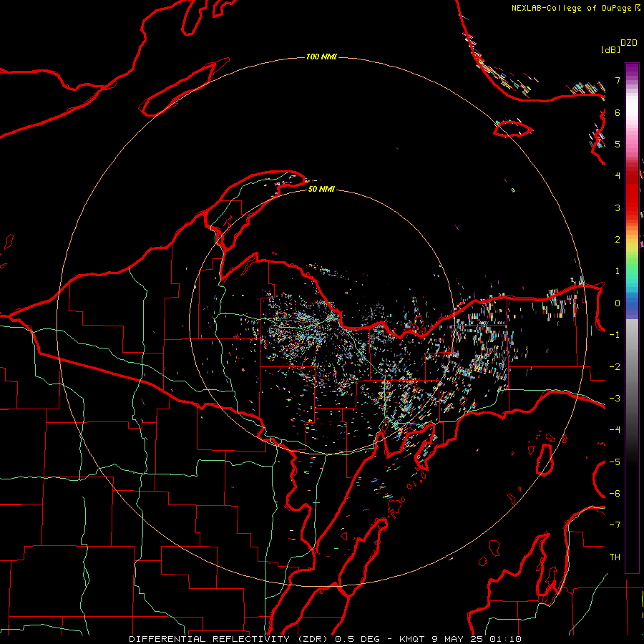Click the -3 dB value on the legend
The height and width of the screenshot is (644, 644).
(615, 399)
